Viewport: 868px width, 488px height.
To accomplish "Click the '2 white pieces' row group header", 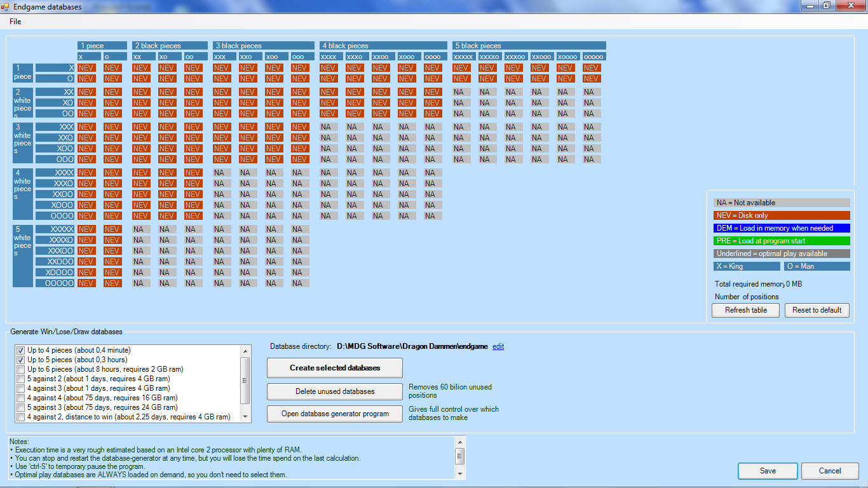I will (x=23, y=104).
